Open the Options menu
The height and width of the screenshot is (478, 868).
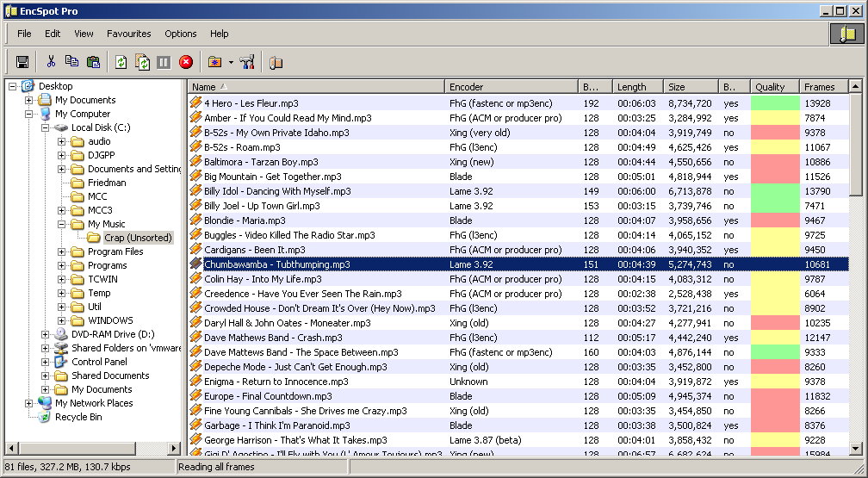(x=181, y=34)
